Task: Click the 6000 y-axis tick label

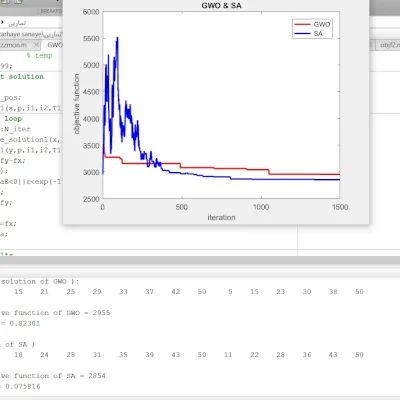Action: (91, 12)
